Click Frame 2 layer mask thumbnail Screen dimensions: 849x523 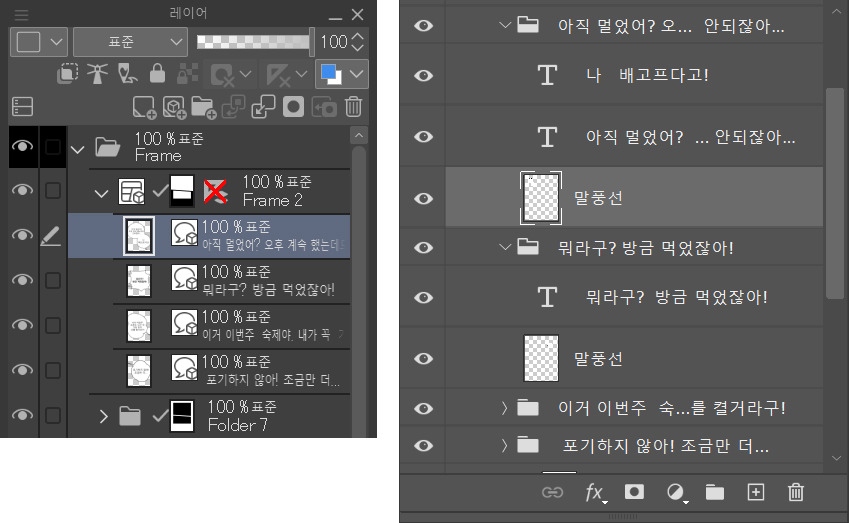click(x=182, y=191)
